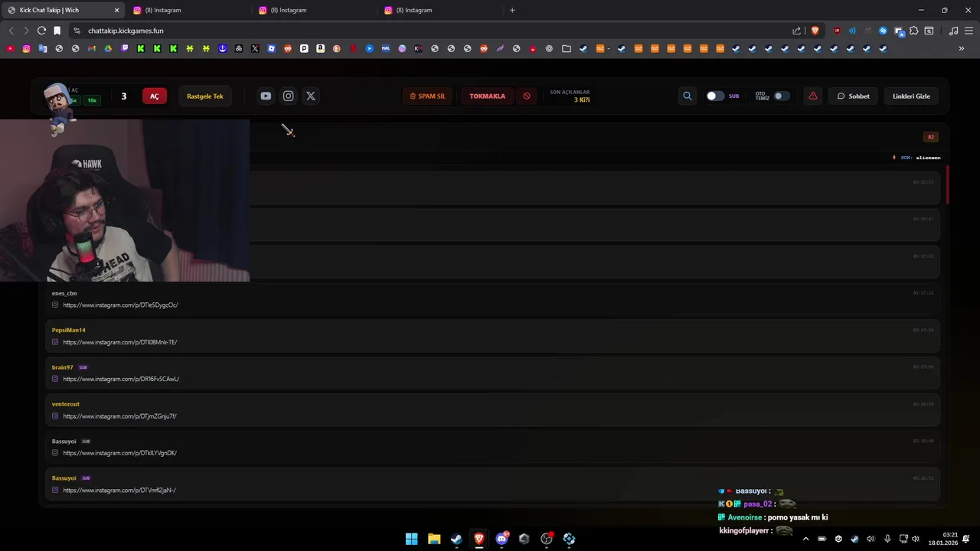Open sidebar search panel icon
980x551 pixels.
(x=929, y=31)
